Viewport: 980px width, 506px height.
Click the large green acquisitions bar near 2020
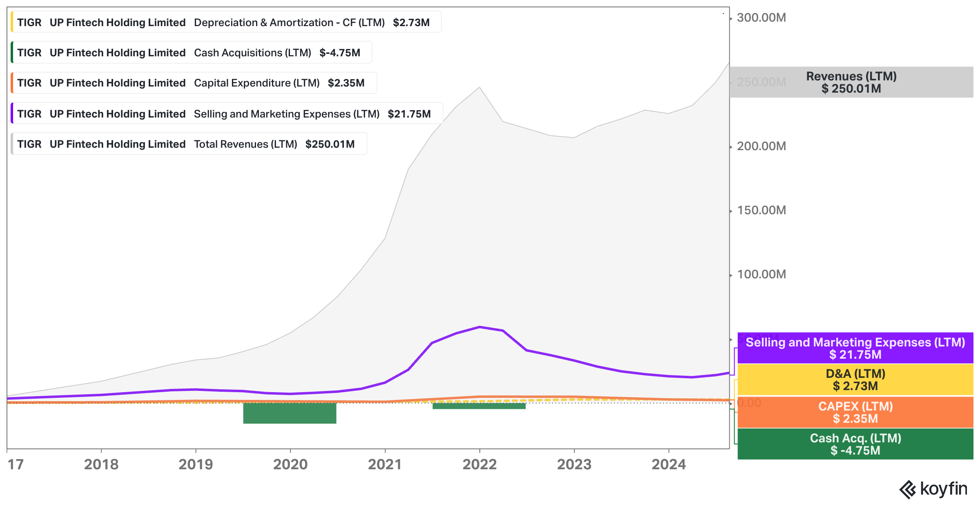(290, 413)
